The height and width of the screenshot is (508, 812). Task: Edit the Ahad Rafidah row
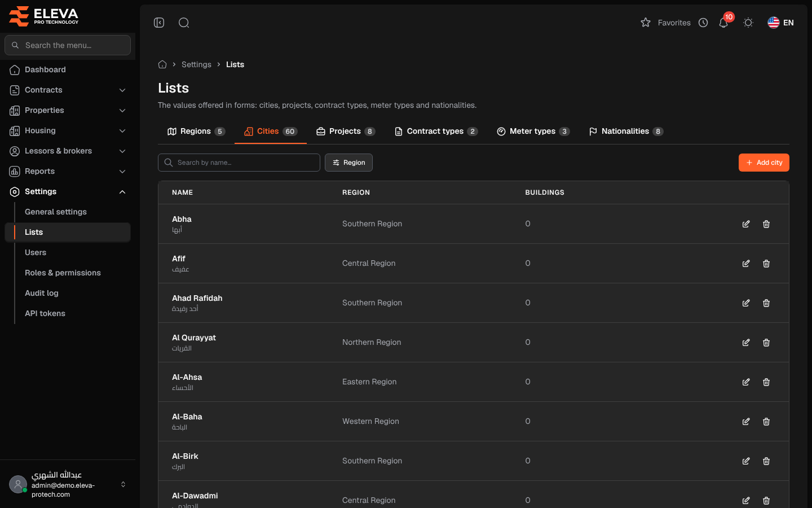coord(746,303)
